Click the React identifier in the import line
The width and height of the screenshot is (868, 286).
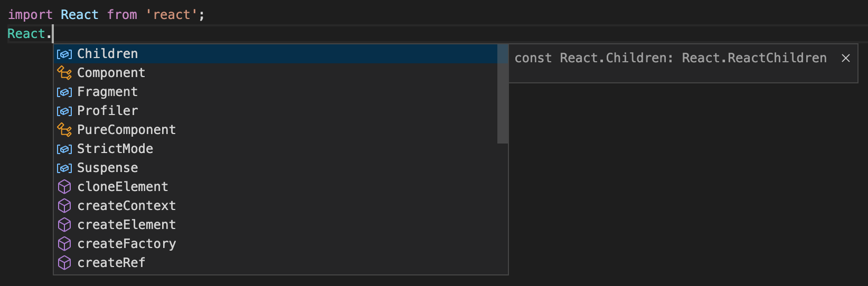(x=79, y=15)
